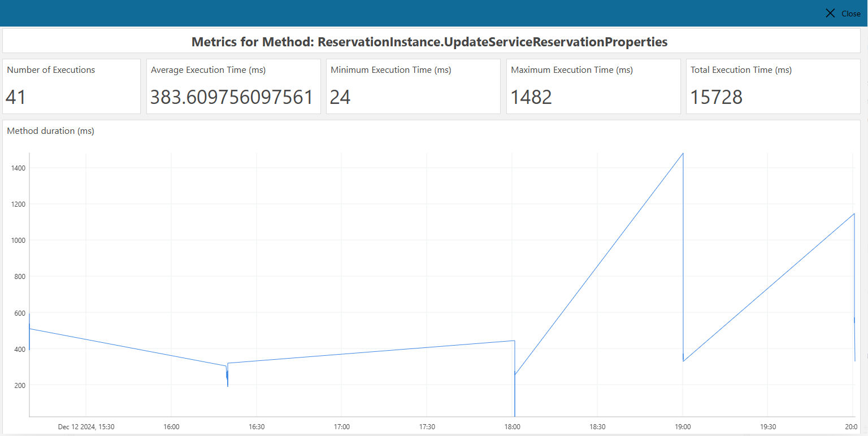
Task: Select the maximum value 1482
Action: coord(531,97)
